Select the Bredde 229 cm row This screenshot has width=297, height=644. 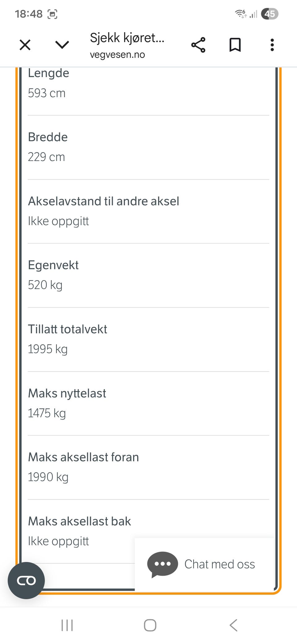click(148, 147)
